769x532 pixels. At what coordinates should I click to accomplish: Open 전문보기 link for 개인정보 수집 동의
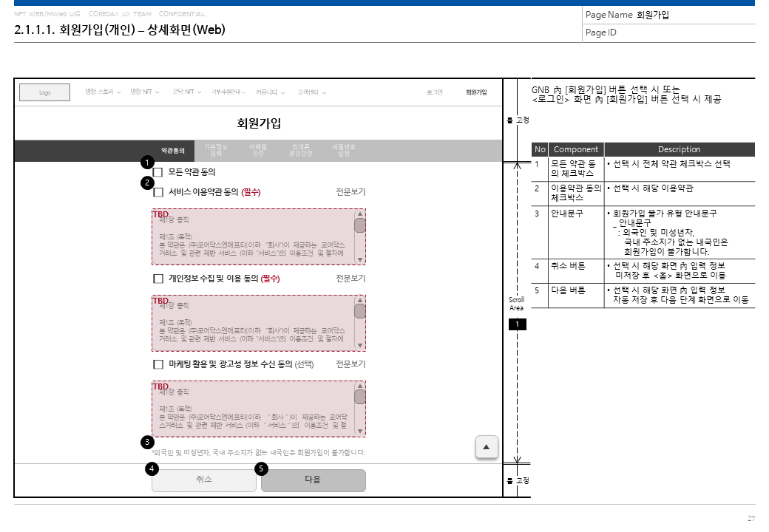tap(350, 279)
